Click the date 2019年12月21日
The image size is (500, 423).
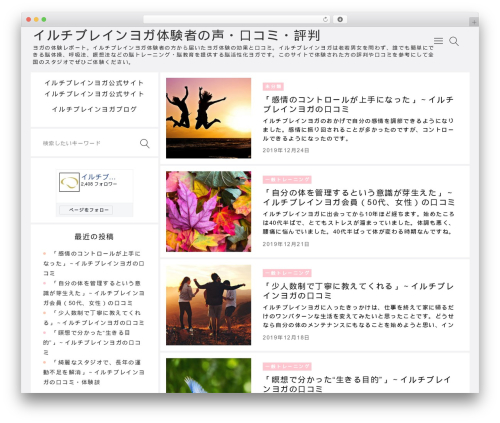(286, 244)
